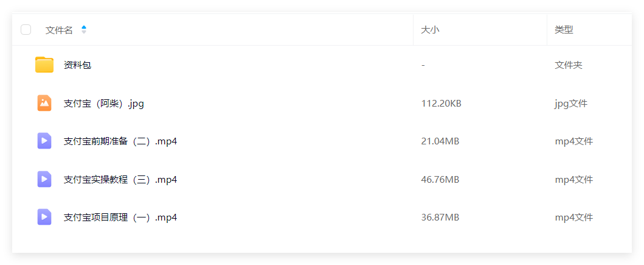Screen dimensions: 644x265
Task: Select the 46.76MB size cell
Action: (440, 180)
